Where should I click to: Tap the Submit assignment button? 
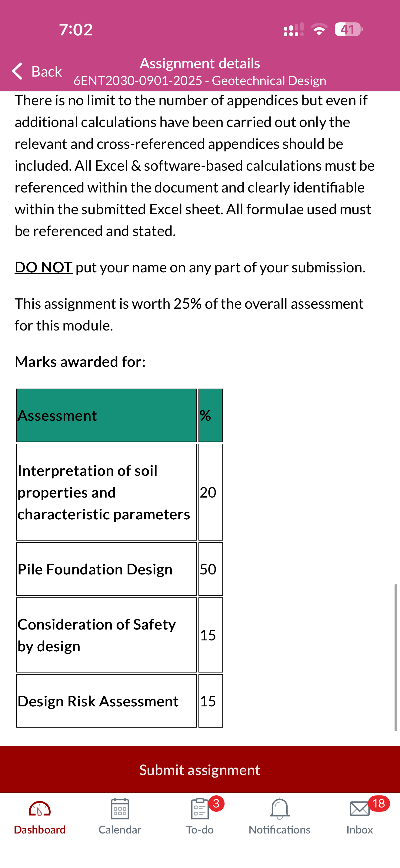tap(200, 769)
